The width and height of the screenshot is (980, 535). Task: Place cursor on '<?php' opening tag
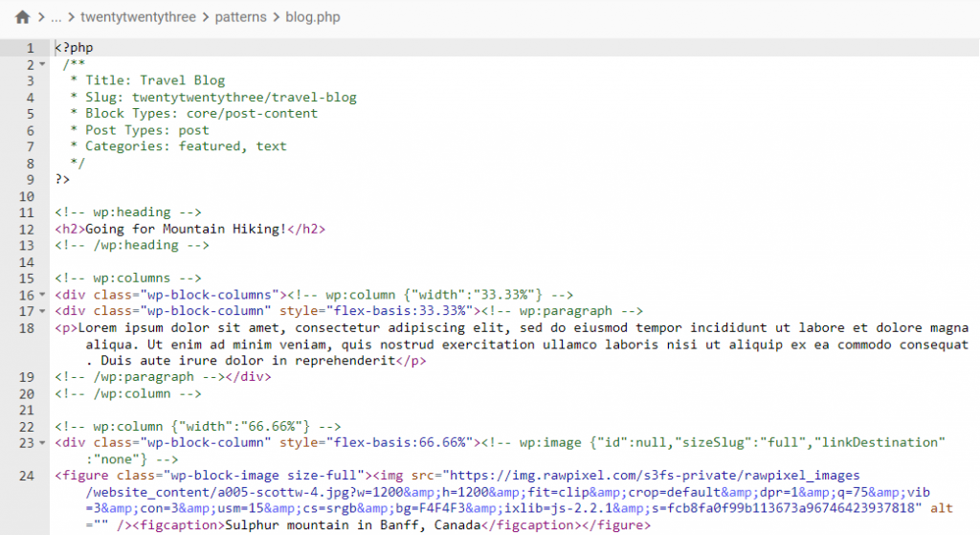click(x=74, y=48)
